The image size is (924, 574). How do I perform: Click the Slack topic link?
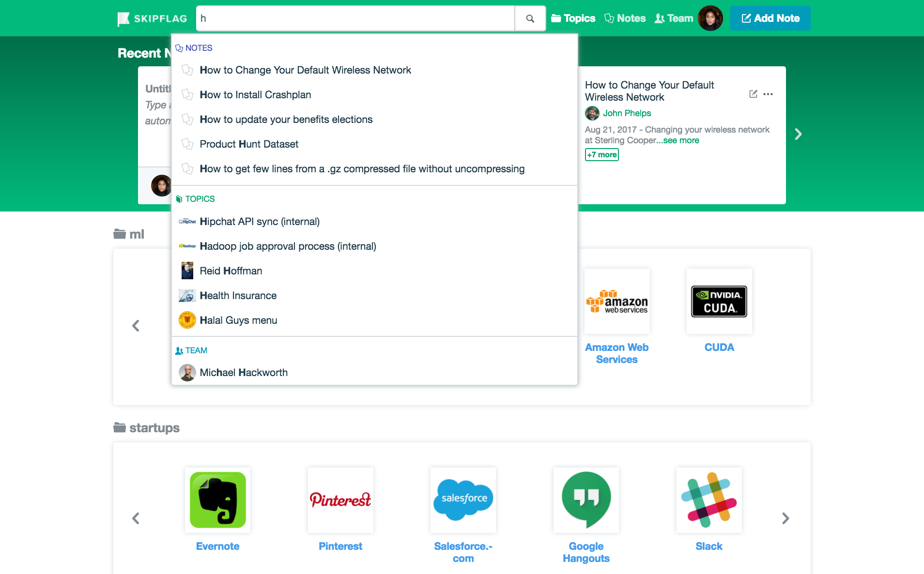tap(709, 546)
